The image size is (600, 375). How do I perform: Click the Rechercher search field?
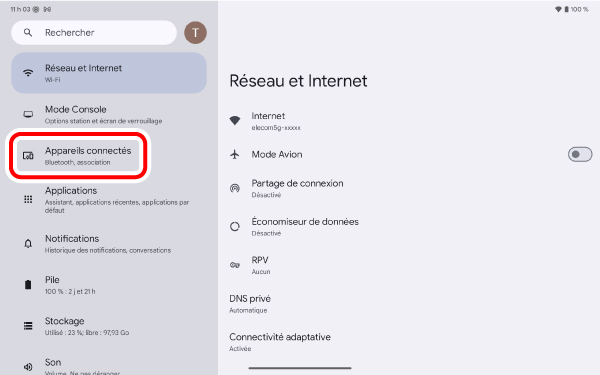click(94, 33)
